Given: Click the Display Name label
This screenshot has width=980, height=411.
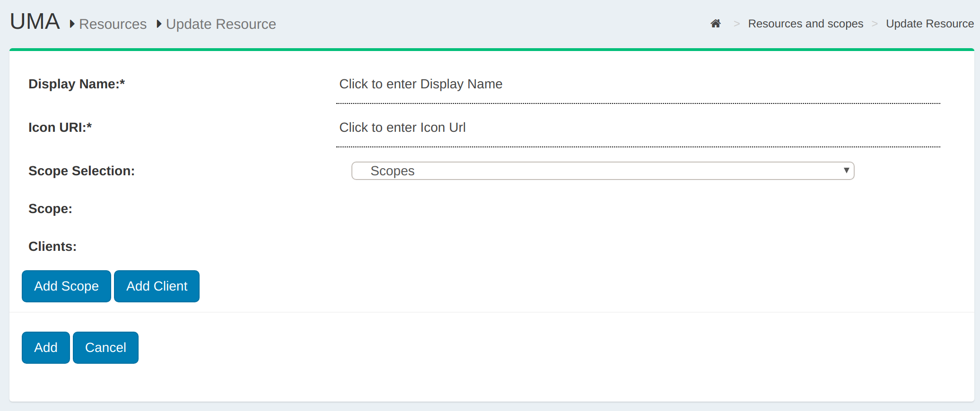Looking at the screenshot, I should [77, 84].
